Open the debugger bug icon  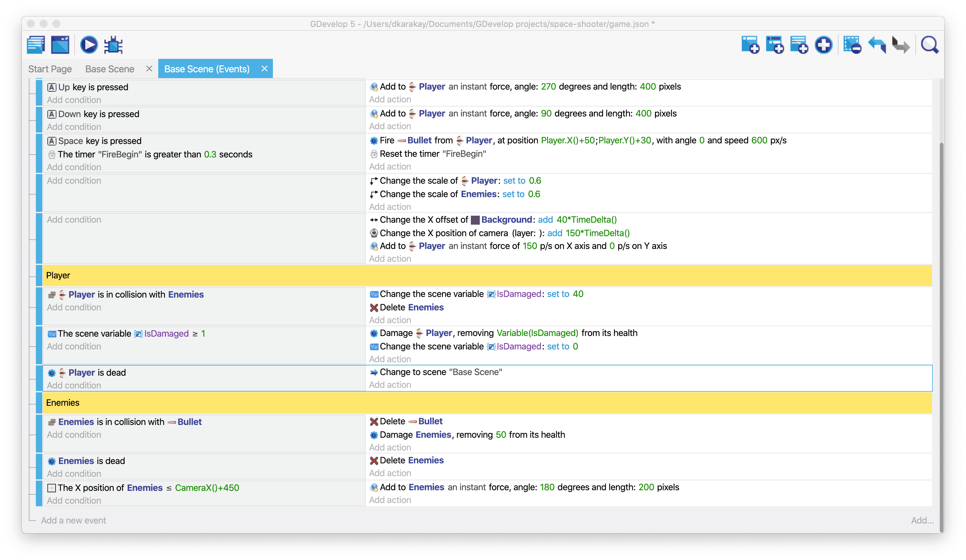[113, 45]
